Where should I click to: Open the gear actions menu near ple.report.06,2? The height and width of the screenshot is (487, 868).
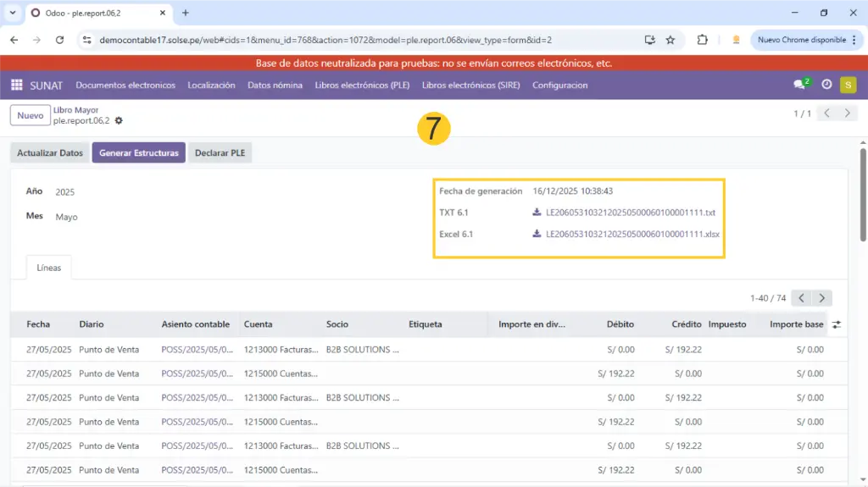[119, 121]
